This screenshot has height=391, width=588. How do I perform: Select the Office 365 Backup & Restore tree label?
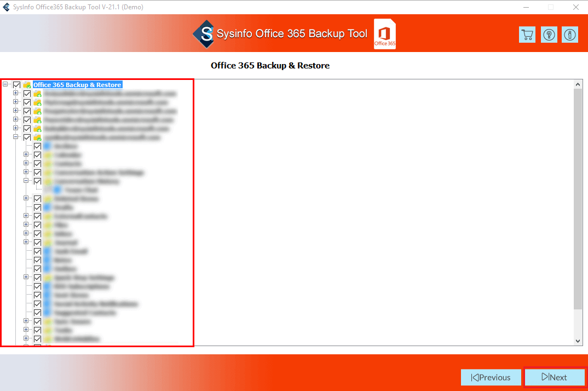tap(77, 85)
